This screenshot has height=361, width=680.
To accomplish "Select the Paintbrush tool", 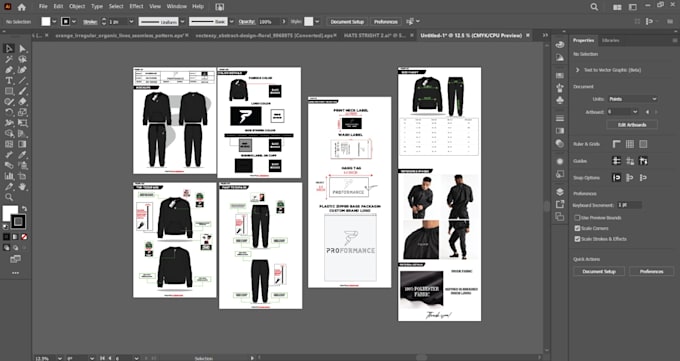I will coord(23,91).
